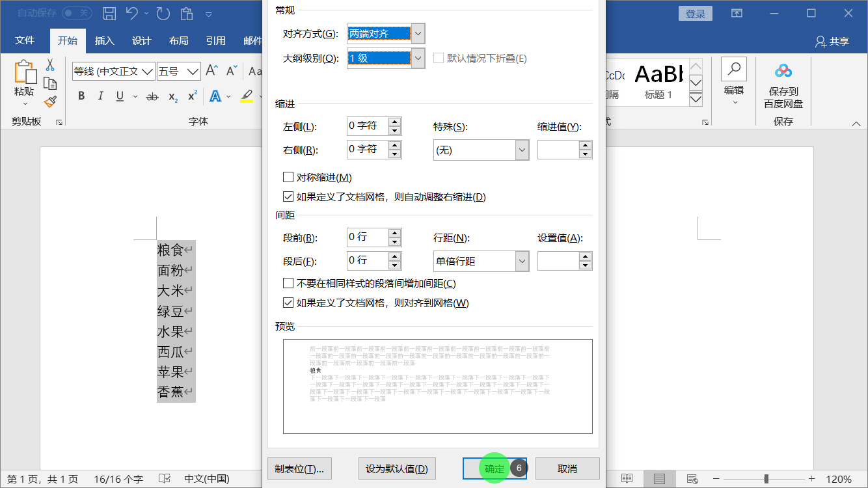Screen dimensions: 868x488
Task: Click the Undo arrow icon
Action: 132,13
